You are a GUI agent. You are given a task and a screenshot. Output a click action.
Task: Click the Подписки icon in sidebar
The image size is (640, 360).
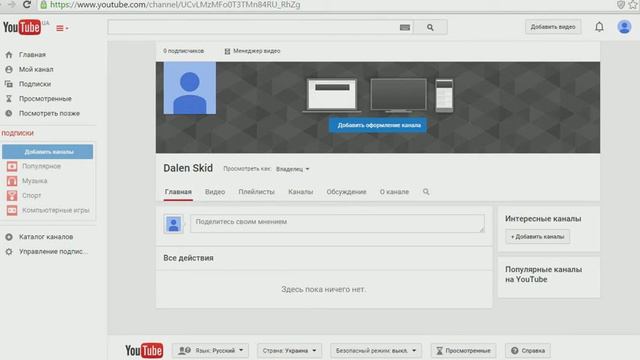9,84
